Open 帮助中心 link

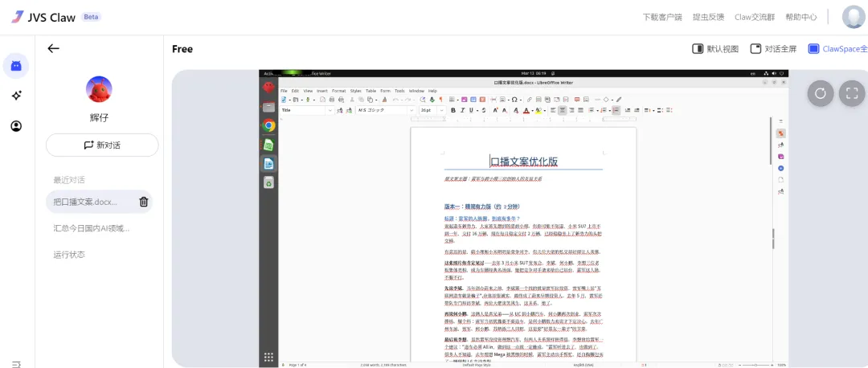[800, 17]
